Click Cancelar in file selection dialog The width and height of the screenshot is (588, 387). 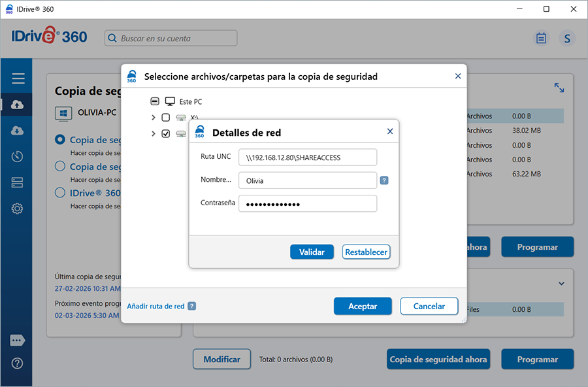tap(429, 306)
